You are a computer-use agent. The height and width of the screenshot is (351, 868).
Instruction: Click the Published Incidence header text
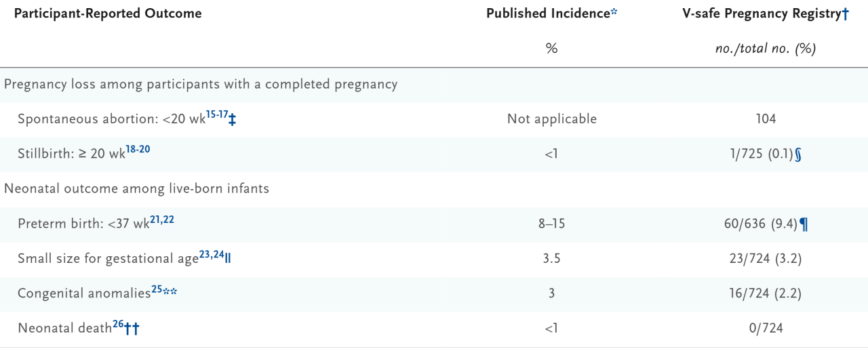[x=548, y=14]
